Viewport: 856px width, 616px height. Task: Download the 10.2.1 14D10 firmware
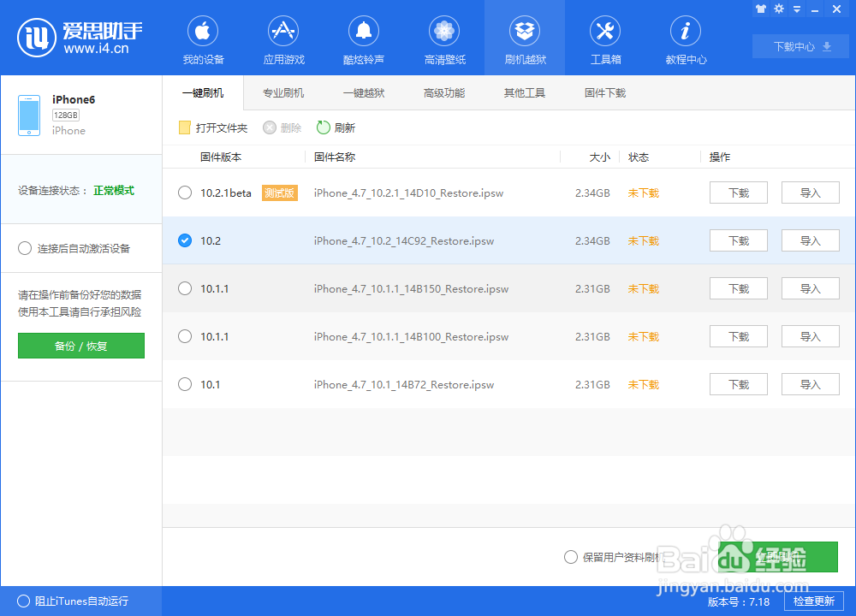click(739, 192)
